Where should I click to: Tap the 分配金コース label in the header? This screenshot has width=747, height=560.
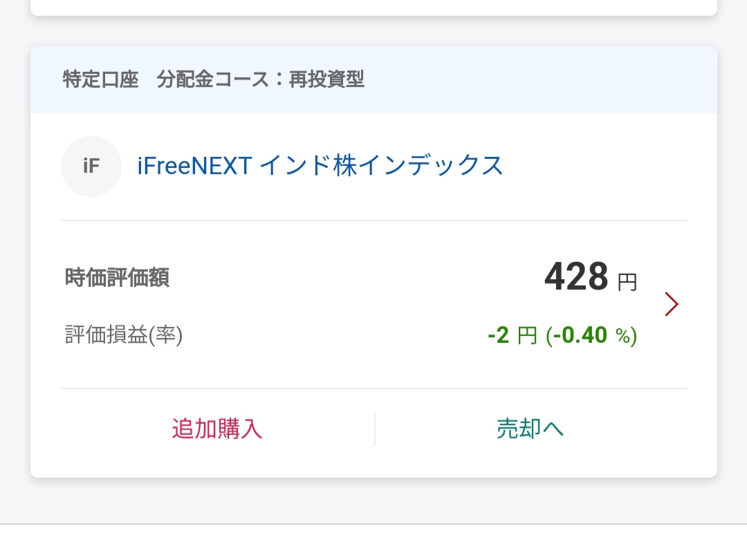pyautogui.click(x=213, y=79)
